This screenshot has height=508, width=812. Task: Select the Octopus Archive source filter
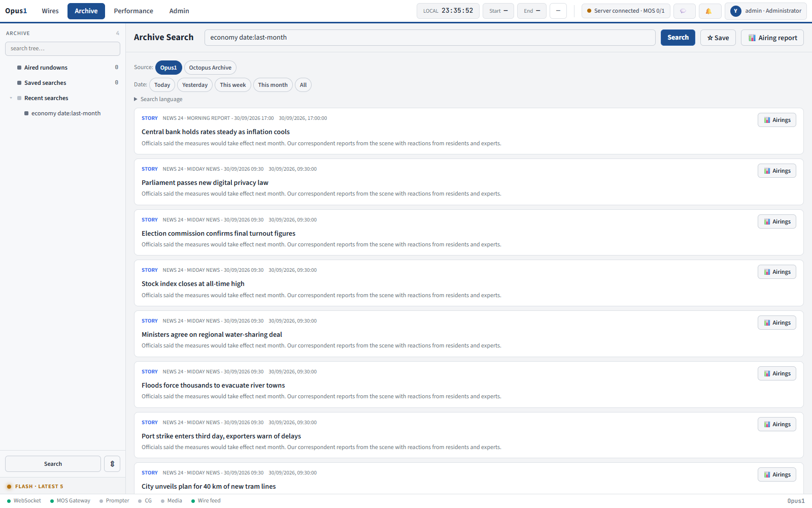point(210,68)
